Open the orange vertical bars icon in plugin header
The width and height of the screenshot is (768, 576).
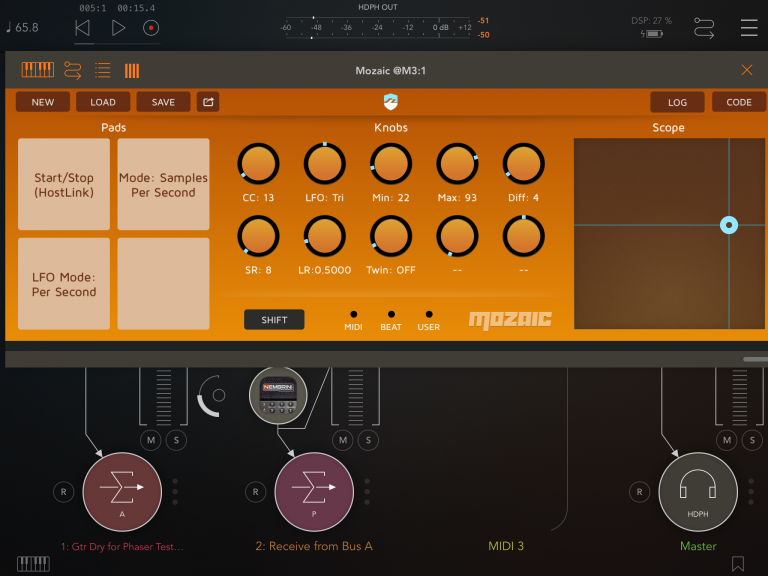[x=132, y=71]
